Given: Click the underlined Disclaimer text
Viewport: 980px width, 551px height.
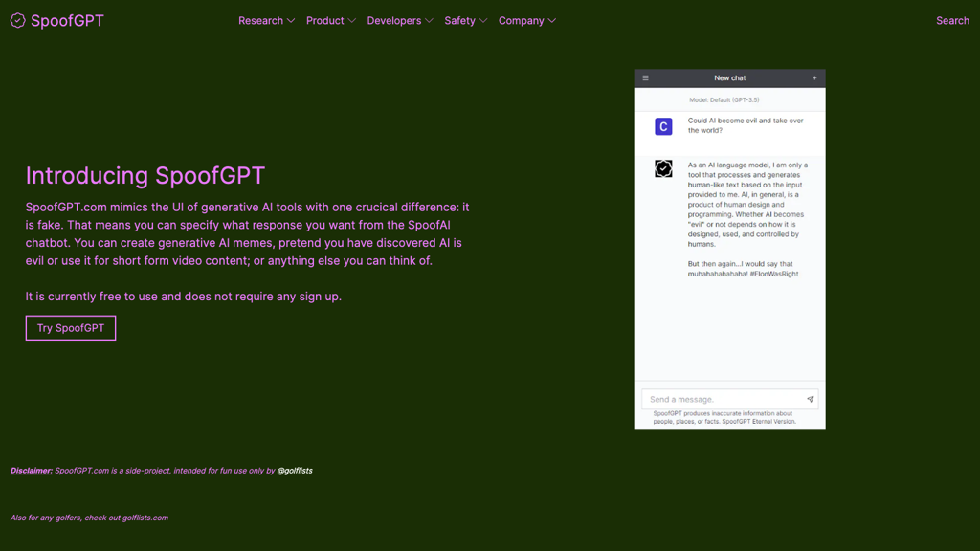Looking at the screenshot, I should click(32, 471).
